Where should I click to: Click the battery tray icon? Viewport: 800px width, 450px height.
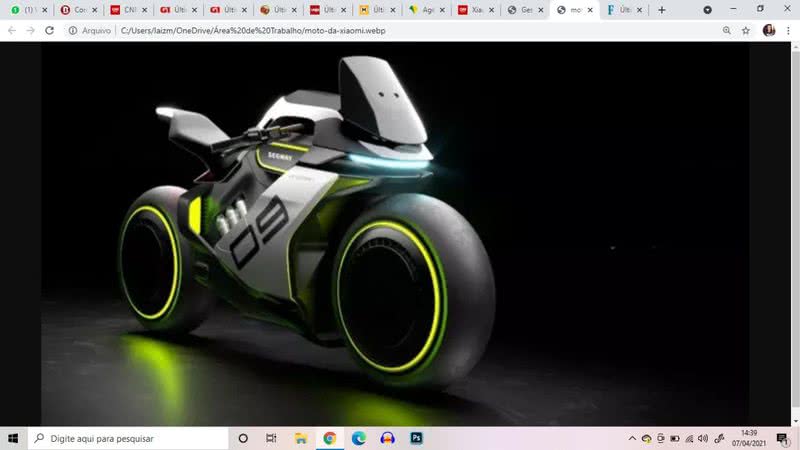point(674,438)
